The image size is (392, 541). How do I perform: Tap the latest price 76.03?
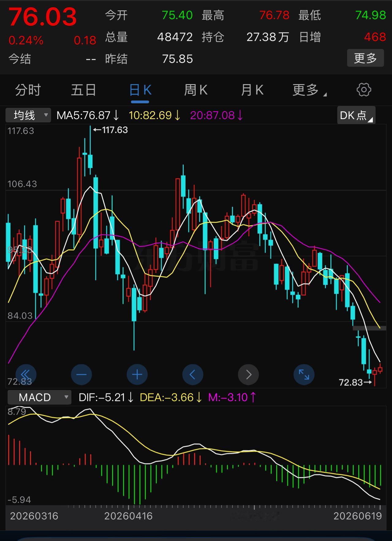43,17
